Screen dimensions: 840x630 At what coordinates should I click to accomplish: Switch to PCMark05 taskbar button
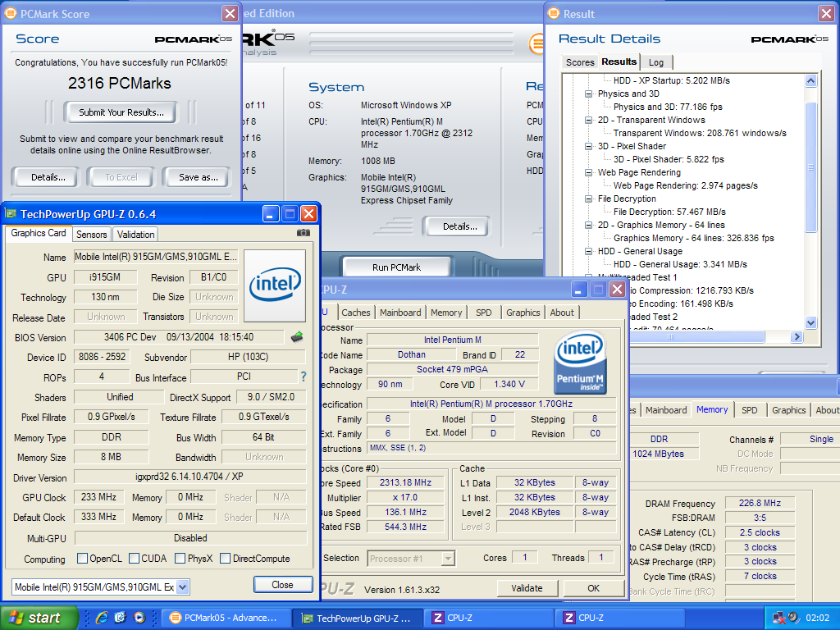(x=226, y=618)
